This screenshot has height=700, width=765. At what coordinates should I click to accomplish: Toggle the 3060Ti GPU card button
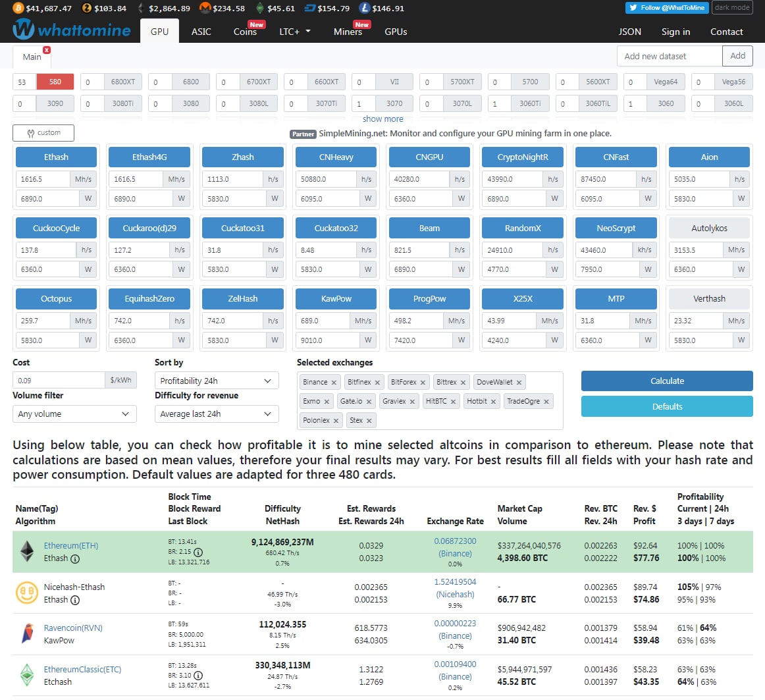(530, 103)
